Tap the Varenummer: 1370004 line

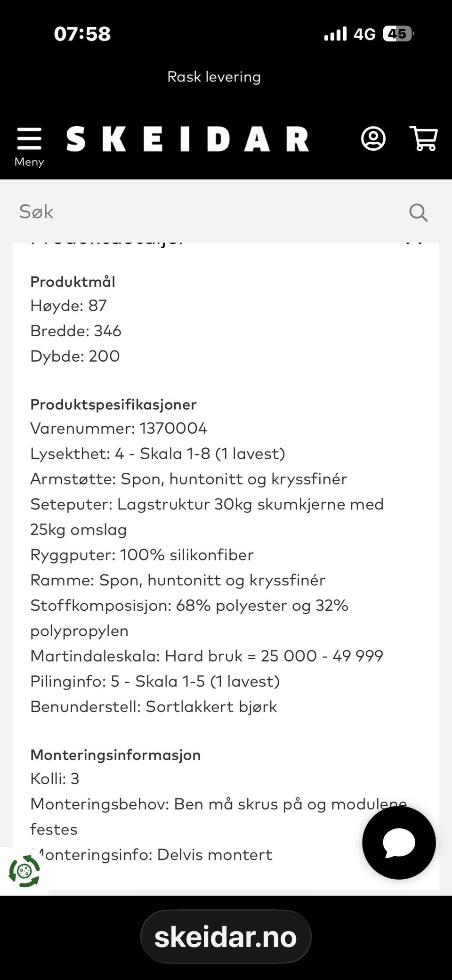(x=119, y=428)
